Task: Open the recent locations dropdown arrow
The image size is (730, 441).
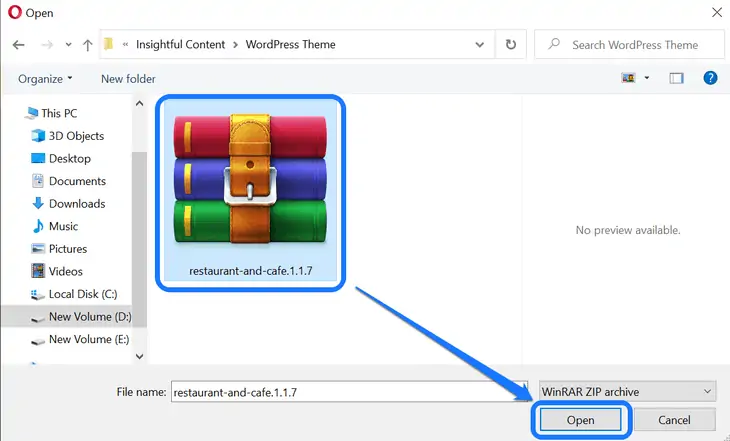Action: [x=68, y=45]
